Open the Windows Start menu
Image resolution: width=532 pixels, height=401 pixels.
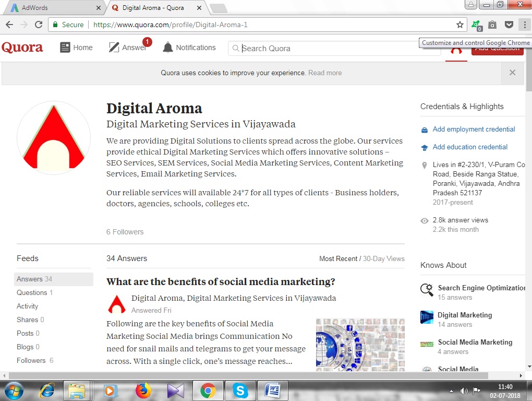pos(14,391)
